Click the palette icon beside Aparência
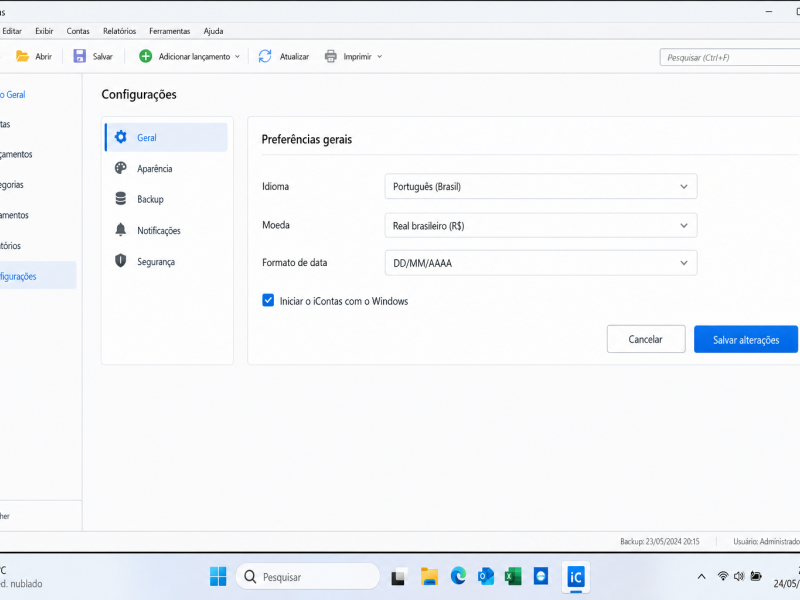 coord(120,168)
